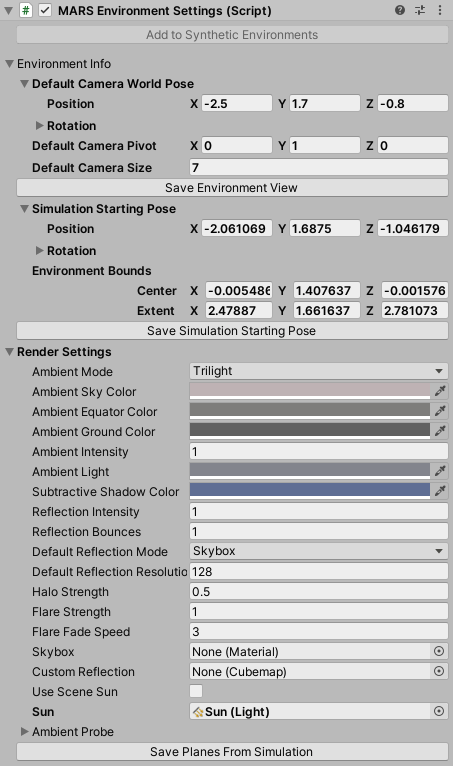Pick Ambient Sky Color with eyedropper
The width and height of the screenshot is (453, 766).
tap(440, 390)
